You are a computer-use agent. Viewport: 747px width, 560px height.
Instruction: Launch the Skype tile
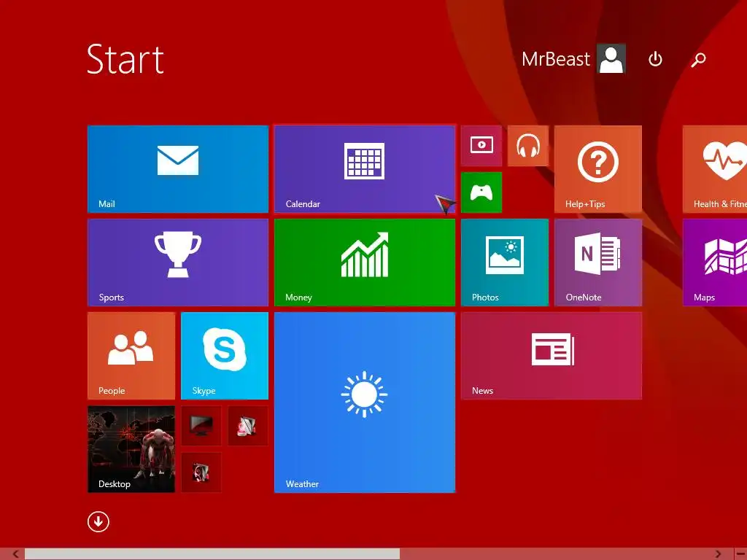click(225, 356)
